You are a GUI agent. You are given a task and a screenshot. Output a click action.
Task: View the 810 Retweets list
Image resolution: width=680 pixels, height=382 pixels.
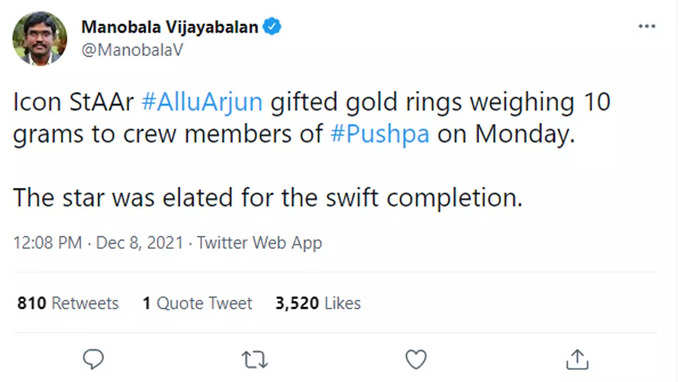68,303
